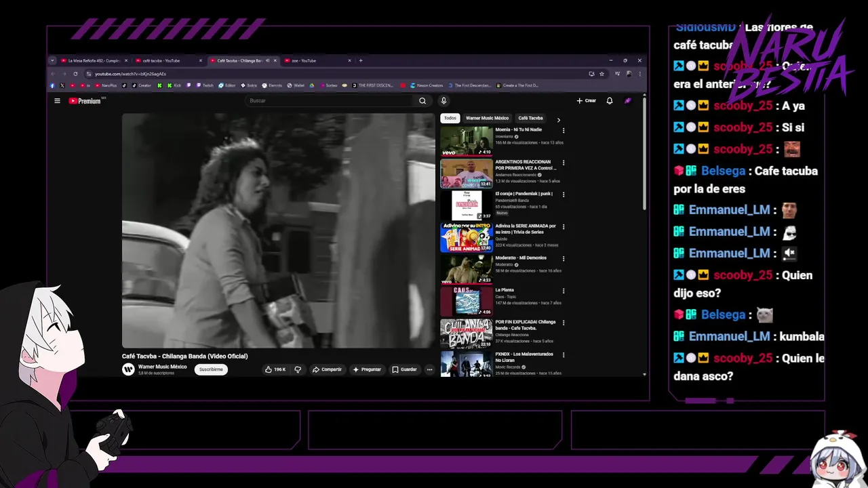Open Twitch bookmark

(x=205, y=85)
